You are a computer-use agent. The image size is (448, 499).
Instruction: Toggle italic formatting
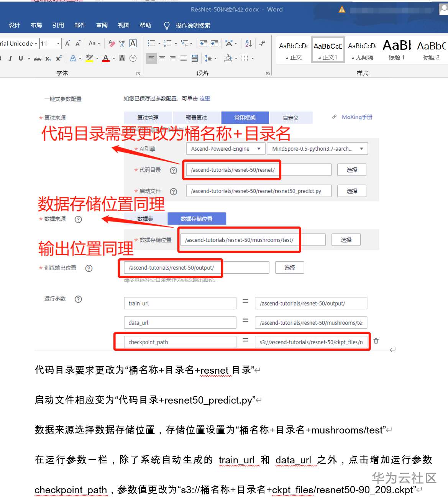pos(10,58)
